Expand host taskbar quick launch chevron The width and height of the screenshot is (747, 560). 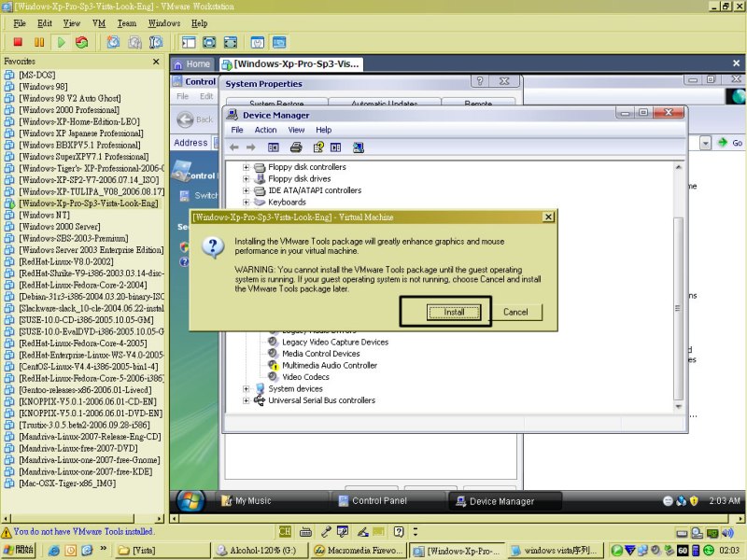point(104,549)
